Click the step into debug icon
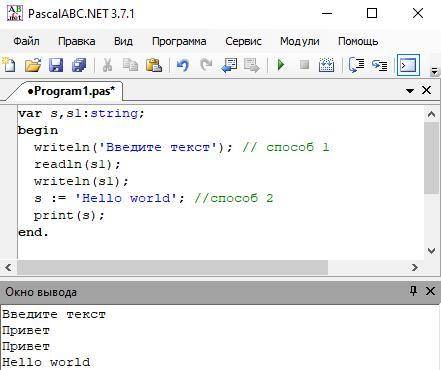This screenshot has width=441, height=370. point(379,65)
